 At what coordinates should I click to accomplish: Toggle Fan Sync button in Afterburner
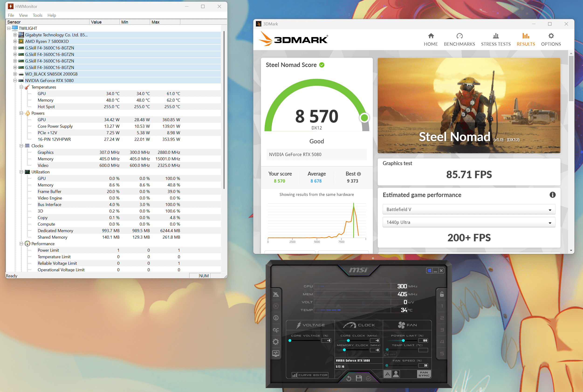pyautogui.click(x=424, y=374)
